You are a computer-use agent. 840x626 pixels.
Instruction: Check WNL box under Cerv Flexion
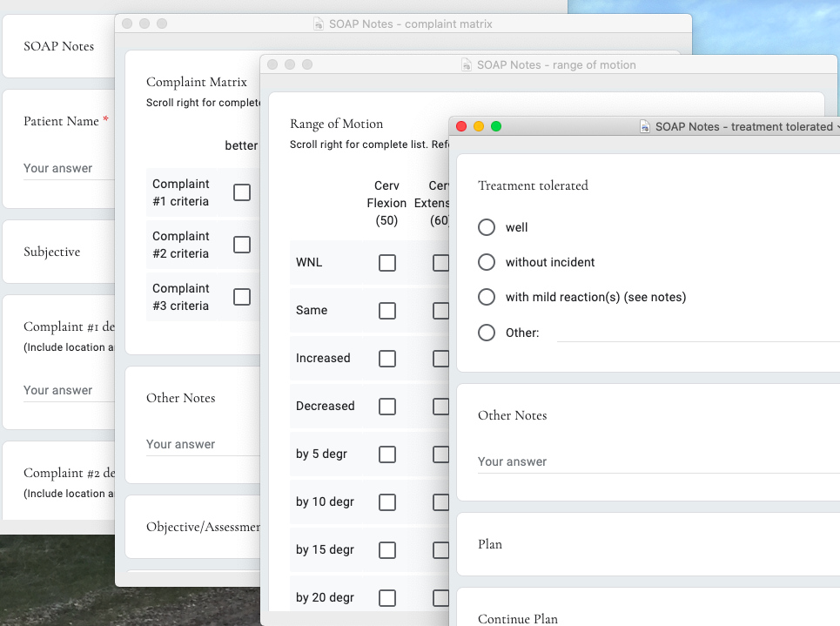point(387,263)
